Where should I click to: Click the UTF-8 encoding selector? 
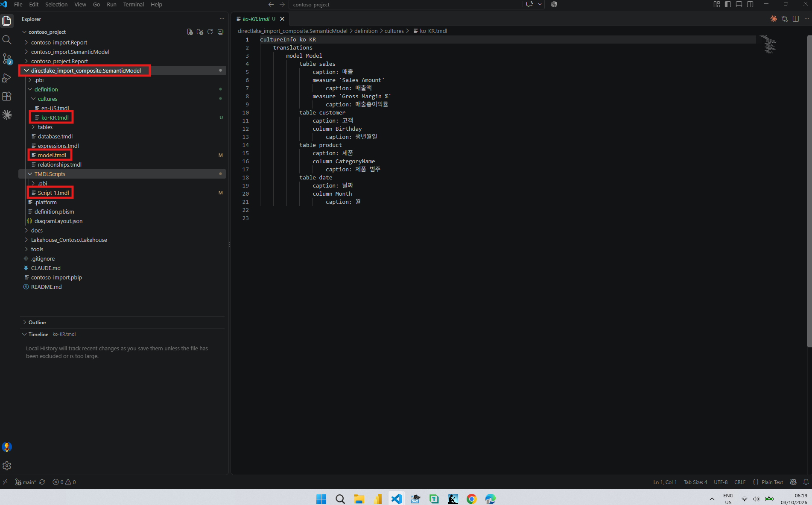[x=721, y=482]
